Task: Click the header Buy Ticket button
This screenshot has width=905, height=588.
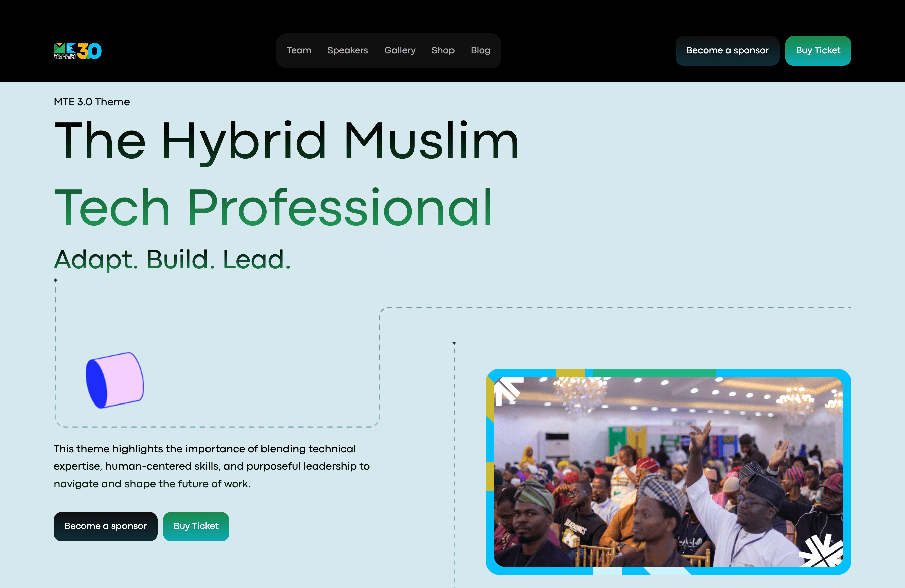Action: click(818, 51)
